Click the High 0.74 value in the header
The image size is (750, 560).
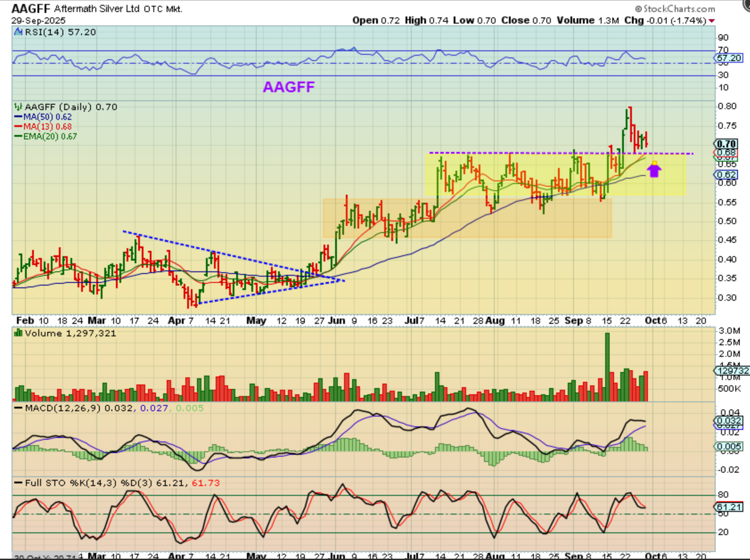426,20
